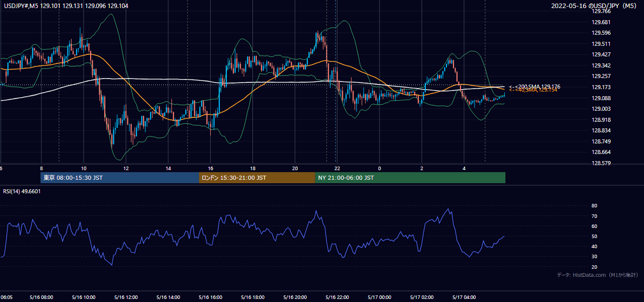Image resolution: width=644 pixels, height=302 pixels.
Task: Click the 5/17 04:00 bottom time label
Action: coord(464,297)
